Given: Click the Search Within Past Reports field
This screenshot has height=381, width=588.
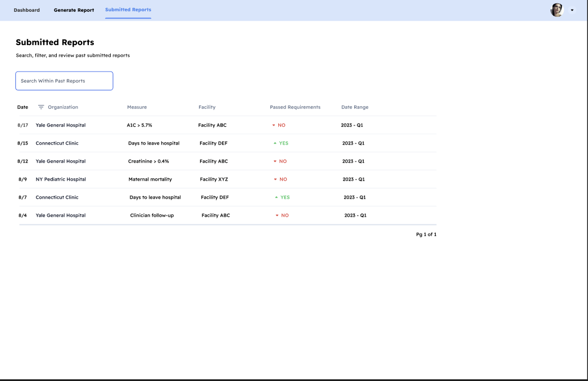Looking at the screenshot, I should pos(64,80).
